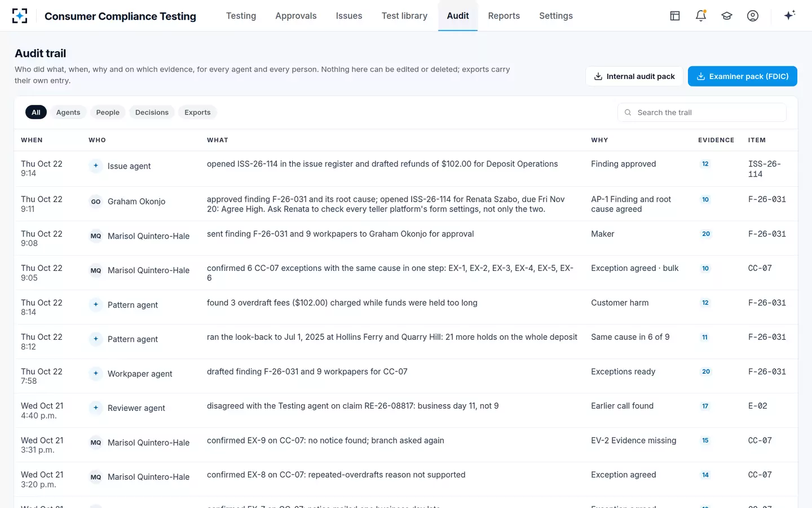Click 'AP-1 Finding and root cause agreed'
Image resolution: width=812 pixels, height=508 pixels.
pyautogui.click(x=631, y=204)
